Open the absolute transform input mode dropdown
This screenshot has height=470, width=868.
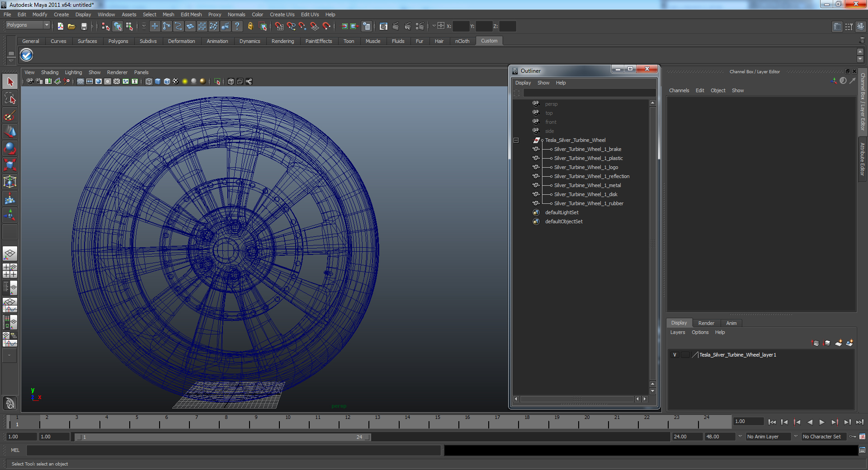coord(434,26)
